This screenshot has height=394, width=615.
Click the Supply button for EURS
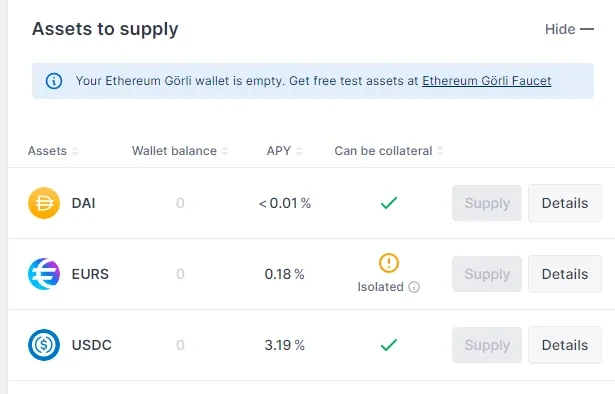coord(487,274)
